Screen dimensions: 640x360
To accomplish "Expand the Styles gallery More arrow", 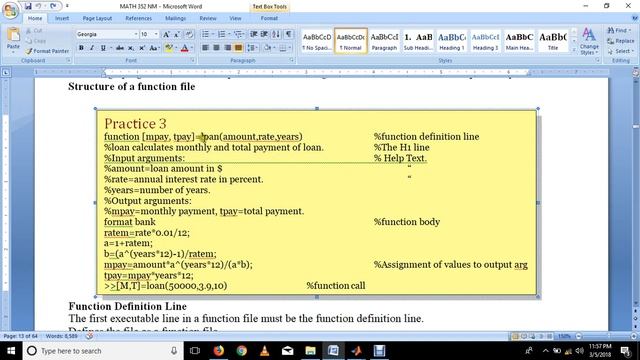I will 574,50.
